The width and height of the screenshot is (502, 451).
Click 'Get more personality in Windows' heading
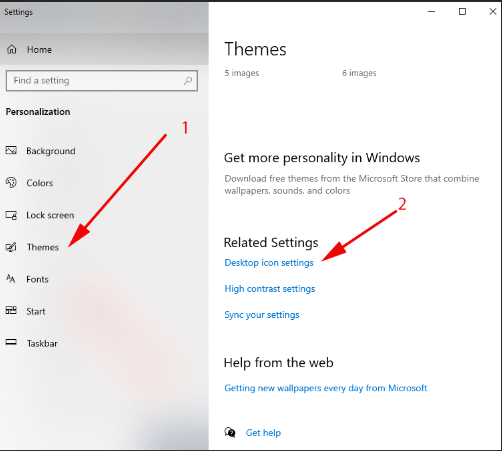click(322, 158)
